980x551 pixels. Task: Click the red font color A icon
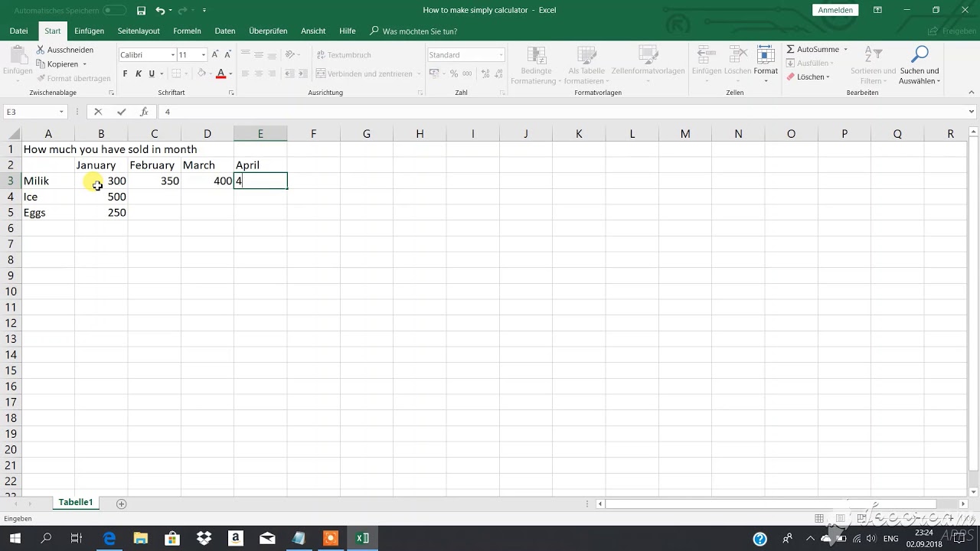[x=220, y=74]
